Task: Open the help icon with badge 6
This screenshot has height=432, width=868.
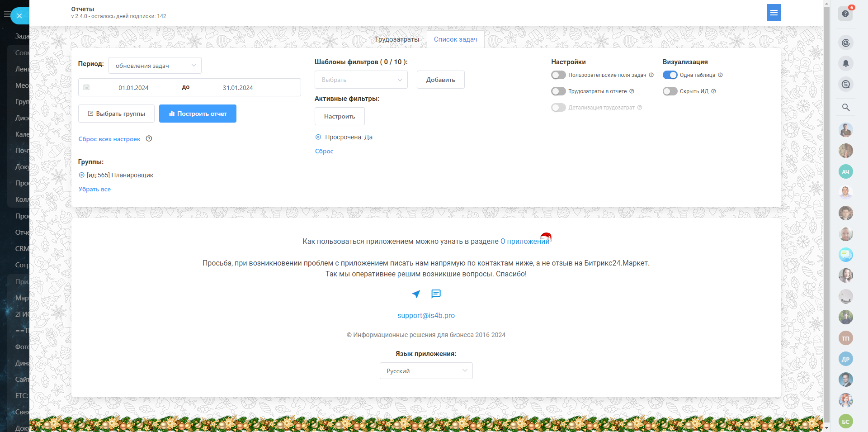Action: point(846,13)
